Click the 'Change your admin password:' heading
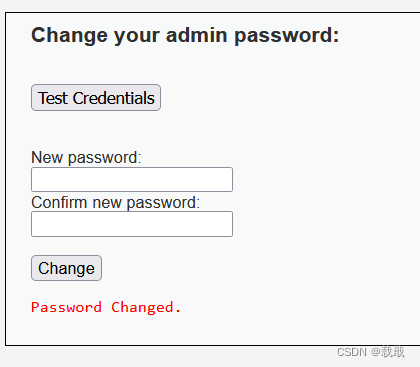The height and width of the screenshot is (367, 420). [185, 35]
